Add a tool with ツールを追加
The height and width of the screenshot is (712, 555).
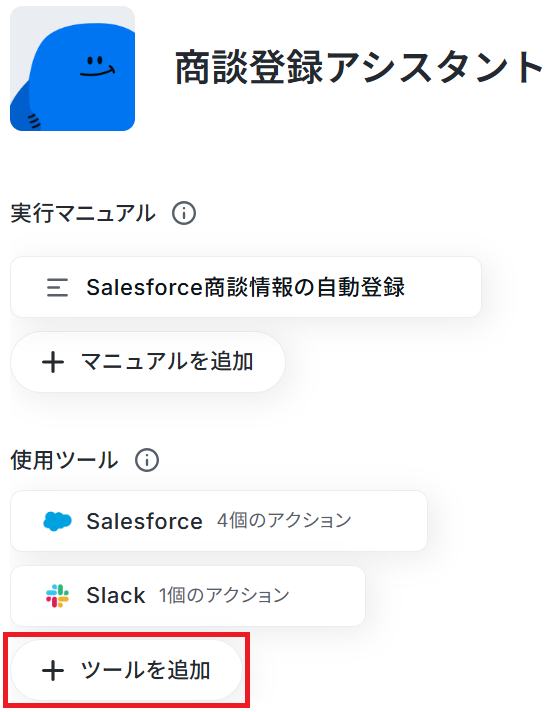(x=126, y=670)
